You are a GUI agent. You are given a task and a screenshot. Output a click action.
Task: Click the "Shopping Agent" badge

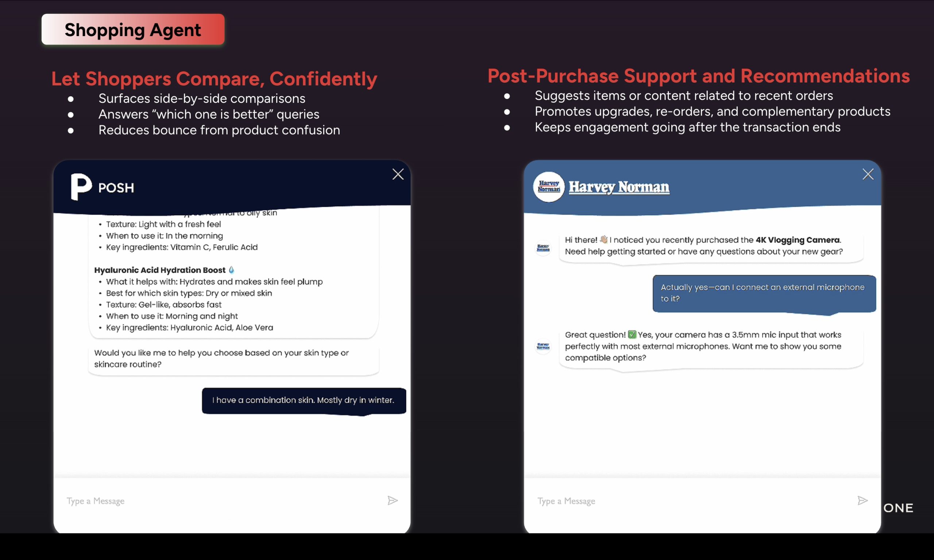click(x=133, y=30)
